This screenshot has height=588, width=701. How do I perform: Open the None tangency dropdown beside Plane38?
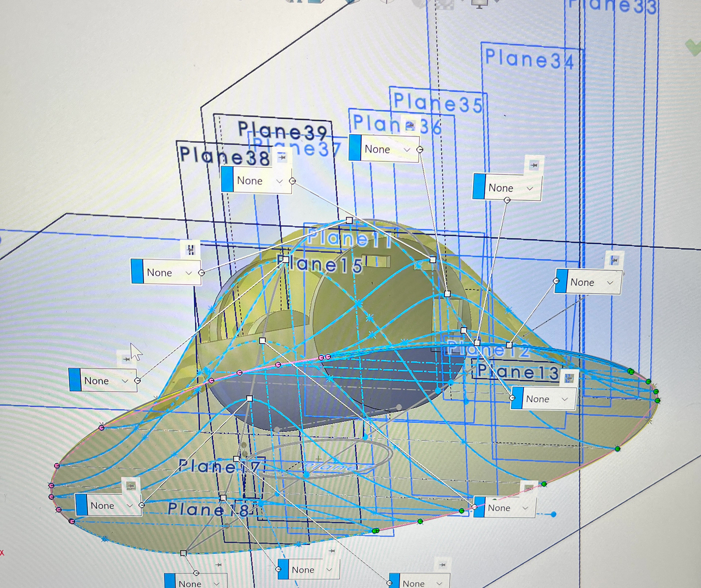pos(279,181)
